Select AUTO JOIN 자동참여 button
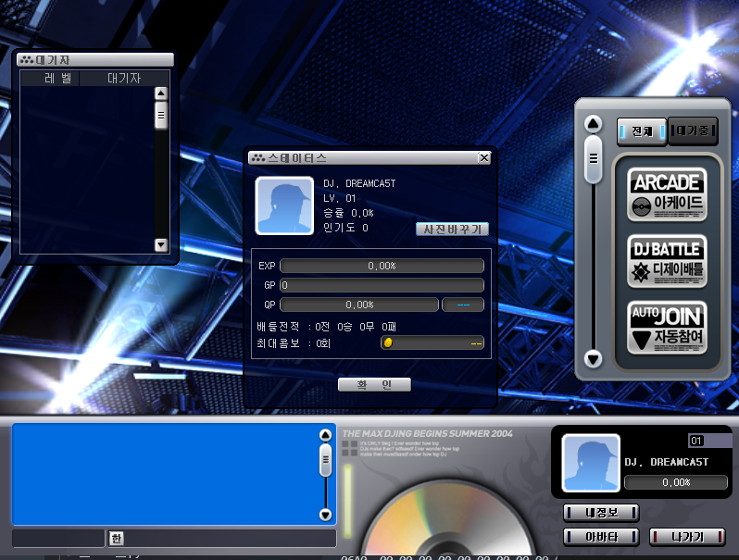Image resolution: width=739 pixels, height=560 pixels. 667,328
